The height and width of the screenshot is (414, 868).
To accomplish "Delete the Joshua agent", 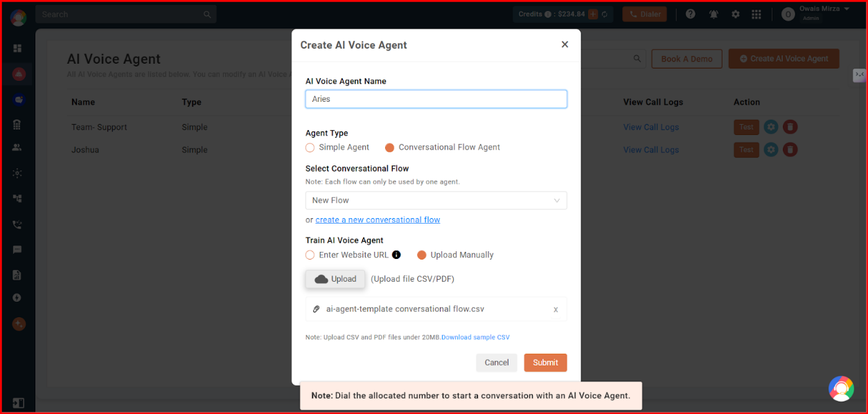I will coord(790,150).
